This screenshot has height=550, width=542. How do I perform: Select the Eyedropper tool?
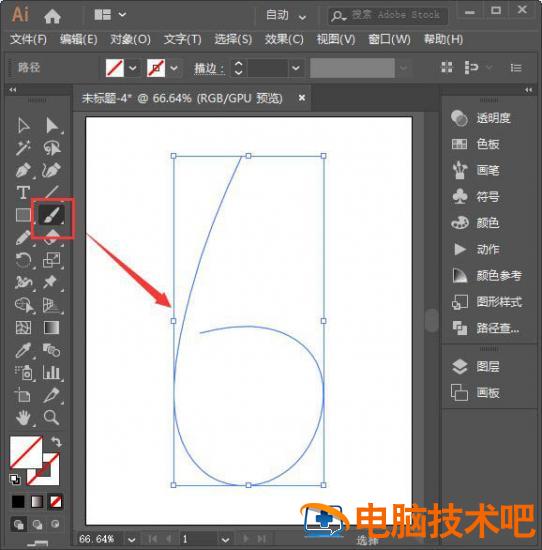coord(23,350)
